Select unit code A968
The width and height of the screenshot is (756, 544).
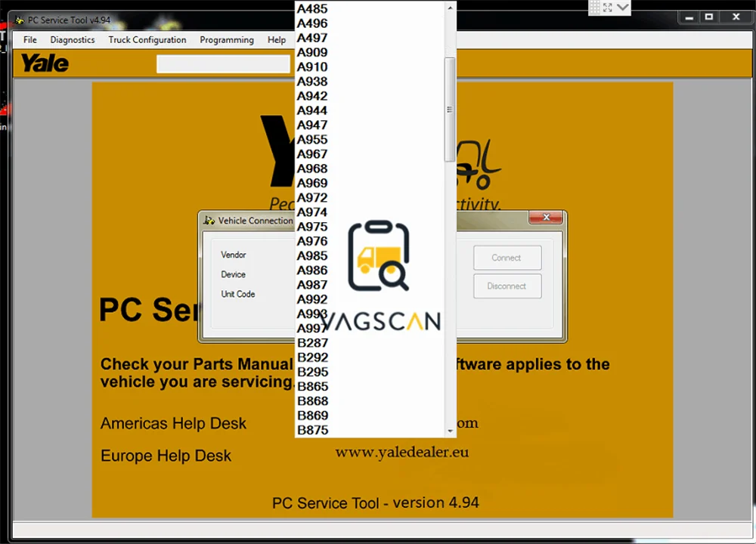pyautogui.click(x=370, y=168)
